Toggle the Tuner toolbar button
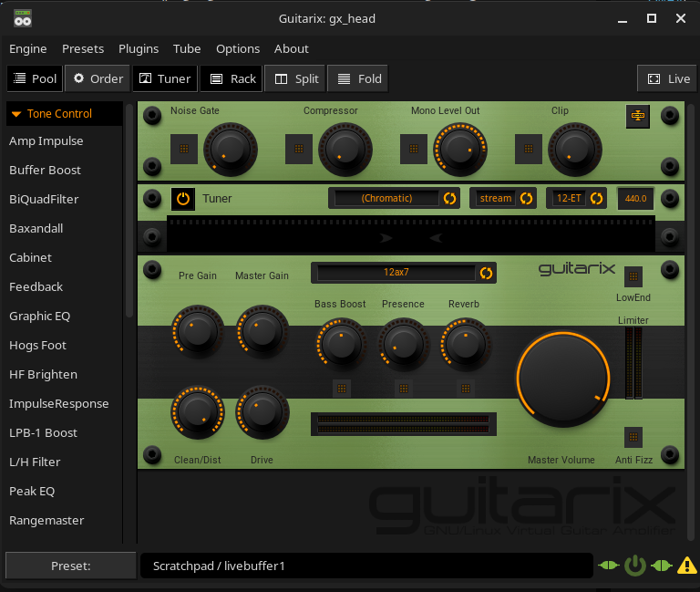Image resolution: width=700 pixels, height=592 pixels. pos(165,78)
